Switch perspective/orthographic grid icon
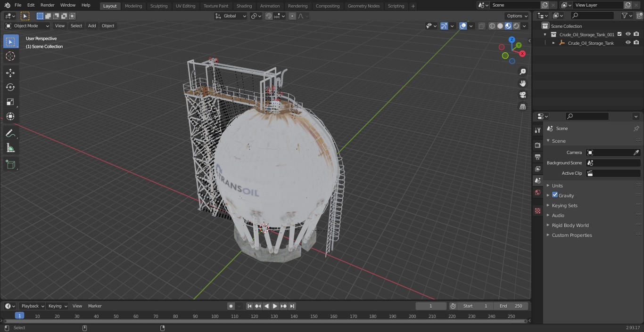 point(522,107)
